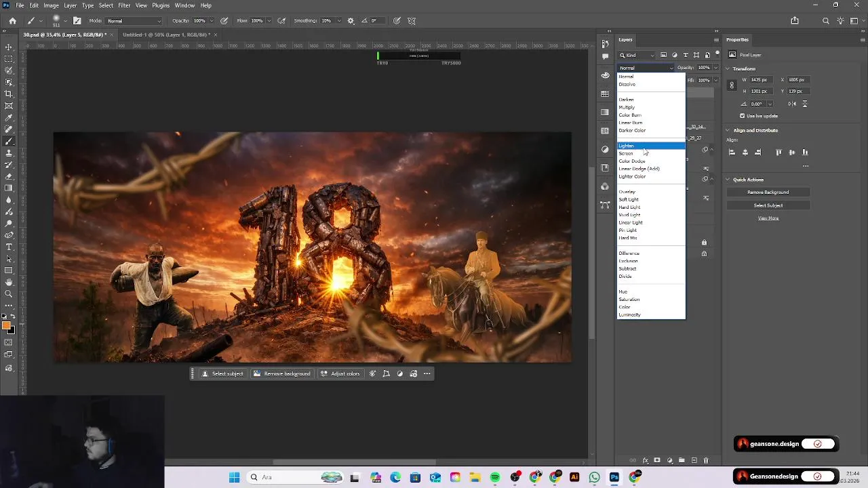This screenshot has width=868, height=488.
Task: Click Adjust colors in contextual task bar
Action: point(340,373)
